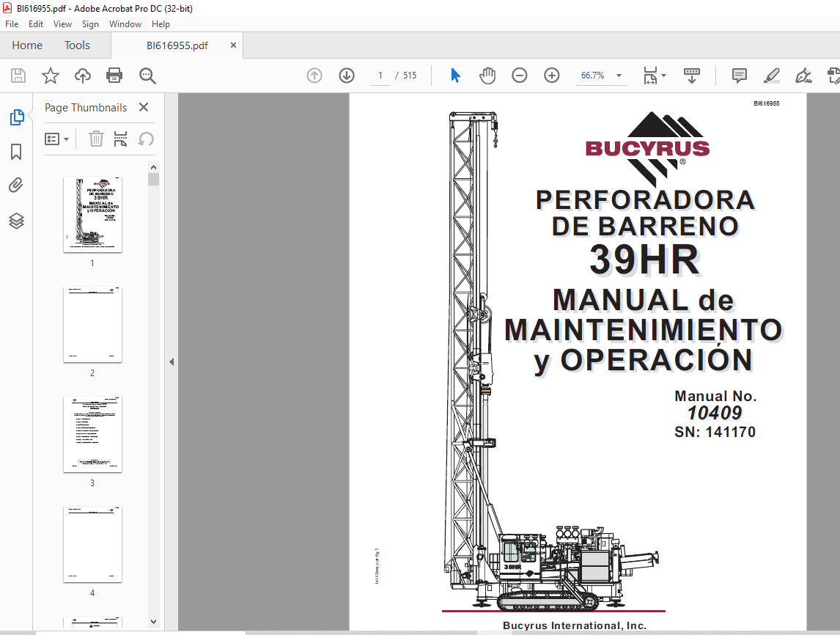Open the Find text magnifier icon
Screen dimensions: 840x635
coord(147,76)
